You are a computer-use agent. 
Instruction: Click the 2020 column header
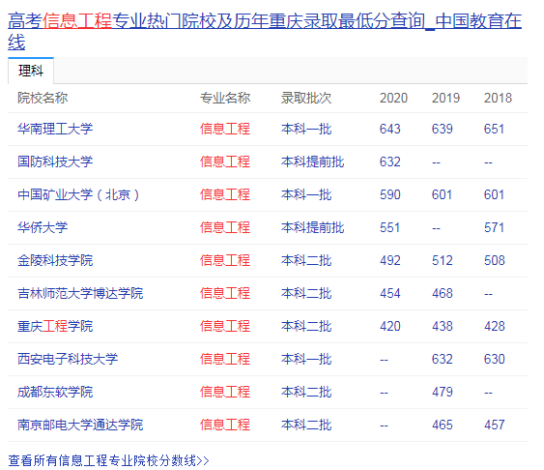point(393,98)
